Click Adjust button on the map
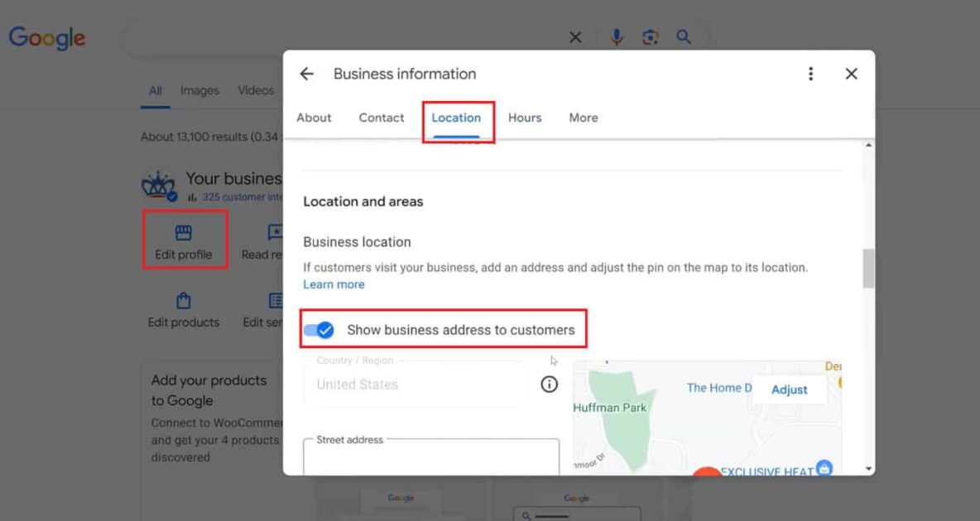The height and width of the screenshot is (521, 980). 789,390
